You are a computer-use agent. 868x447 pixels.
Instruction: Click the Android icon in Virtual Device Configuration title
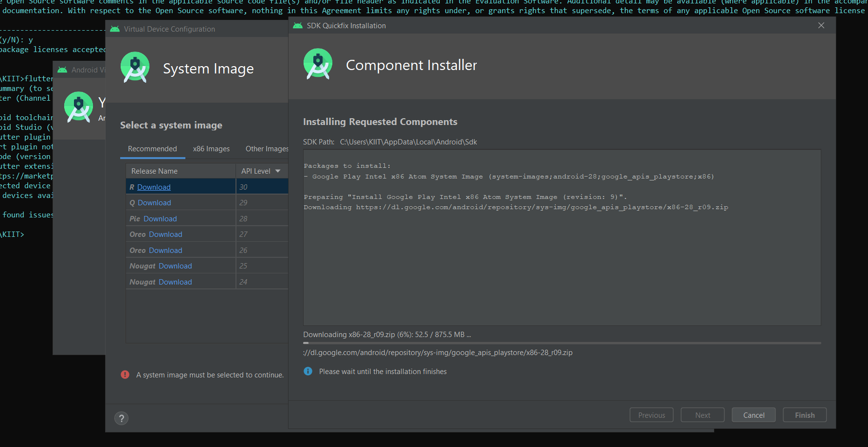(x=115, y=29)
